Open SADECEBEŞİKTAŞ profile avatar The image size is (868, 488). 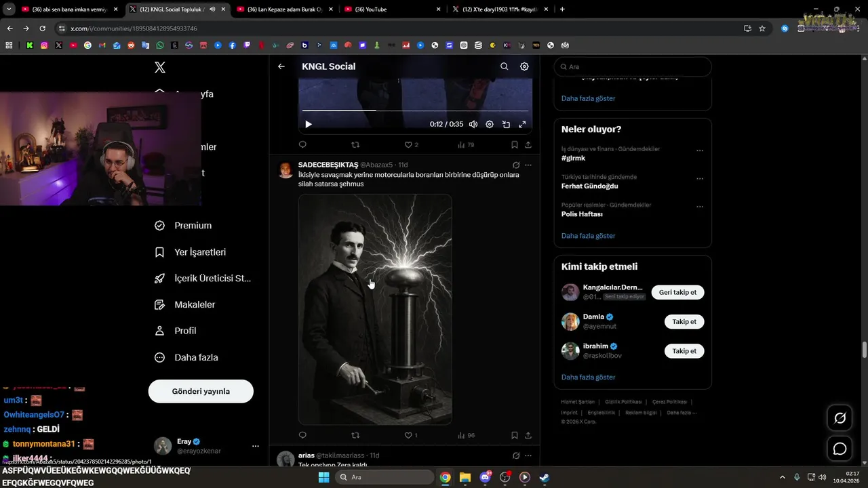tap(286, 170)
